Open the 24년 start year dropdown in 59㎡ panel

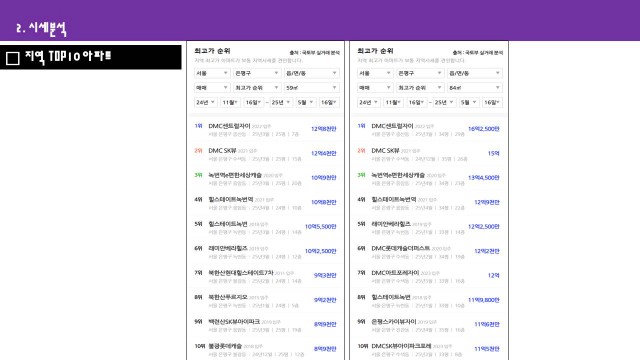click(x=205, y=102)
